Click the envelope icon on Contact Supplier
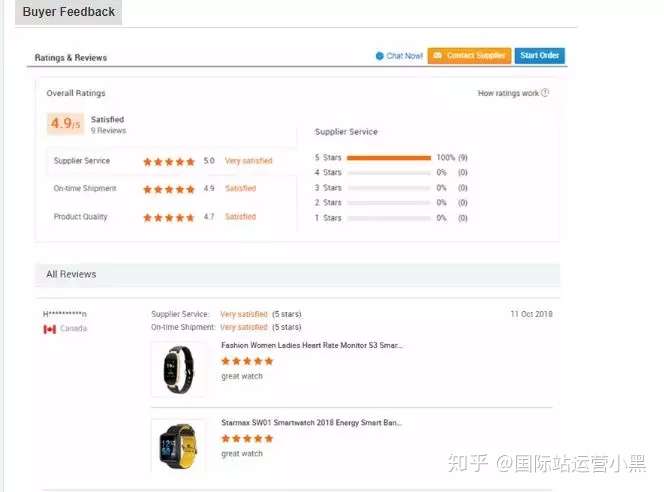664x492 pixels. pos(438,55)
